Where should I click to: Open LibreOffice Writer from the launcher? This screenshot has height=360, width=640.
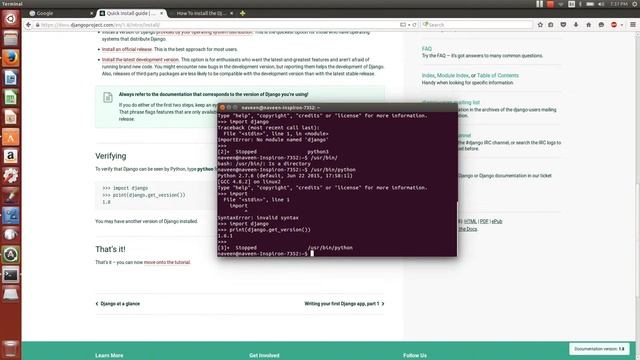point(11,78)
